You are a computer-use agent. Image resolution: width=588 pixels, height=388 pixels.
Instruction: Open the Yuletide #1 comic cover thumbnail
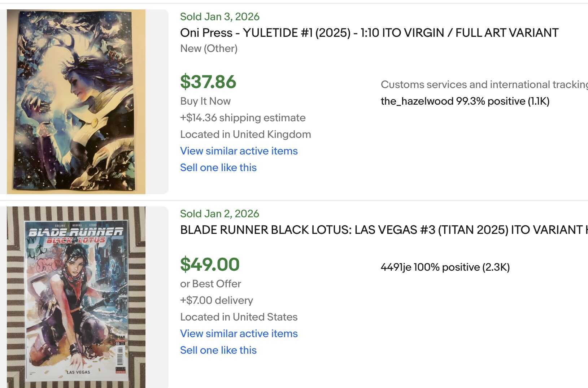pos(76,101)
